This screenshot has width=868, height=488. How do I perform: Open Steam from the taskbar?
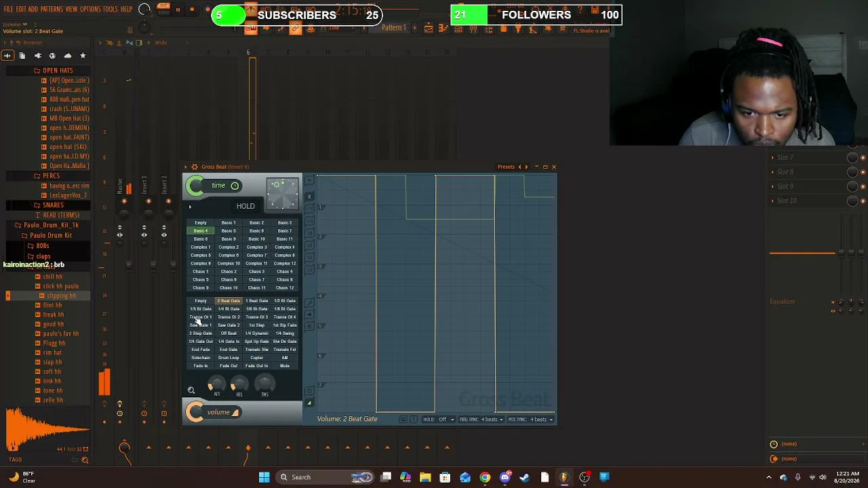pyautogui.click(x=524, y=477)
